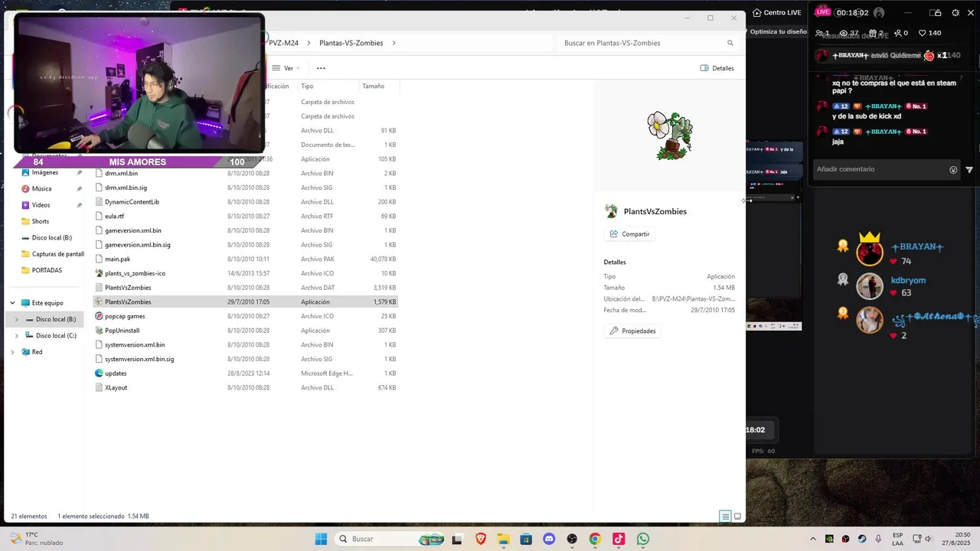Switch to details list view toggle
Viewport: 980px width, 551px height.
click(725, 517)
